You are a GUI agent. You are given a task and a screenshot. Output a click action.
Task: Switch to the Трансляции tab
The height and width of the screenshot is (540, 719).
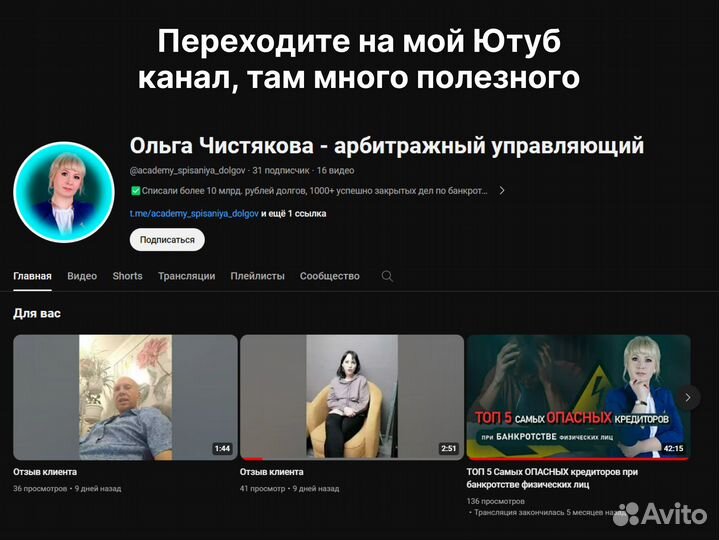pyautogui.click(x=186, y=276)
